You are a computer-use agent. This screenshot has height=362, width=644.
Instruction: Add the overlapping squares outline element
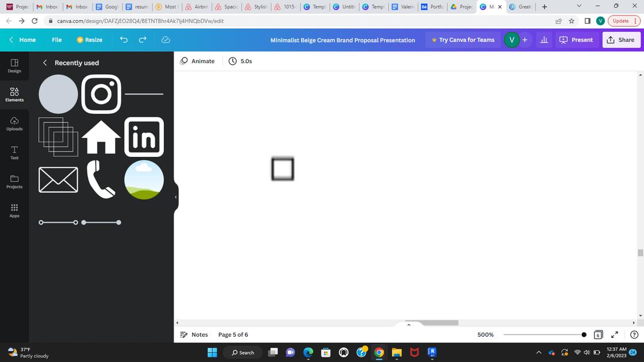[x=58, y=137]
